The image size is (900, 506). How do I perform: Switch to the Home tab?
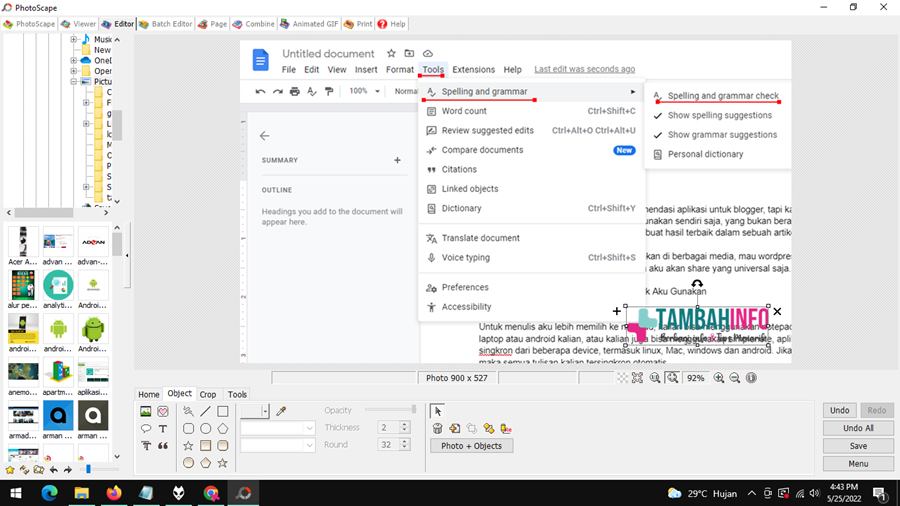149,394
